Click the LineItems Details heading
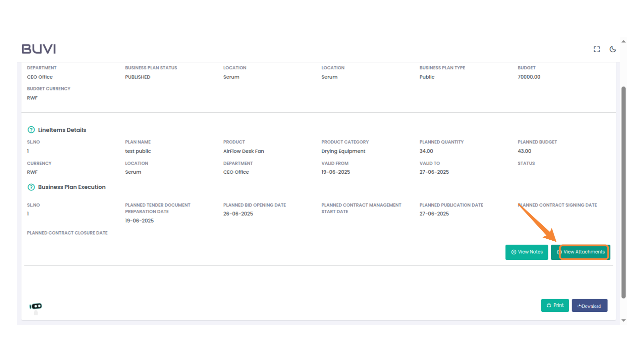644x362 pixels. coord(62,130)
